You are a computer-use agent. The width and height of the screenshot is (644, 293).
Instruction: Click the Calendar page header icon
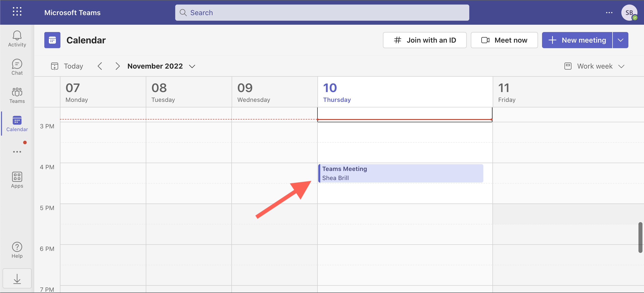52,40
